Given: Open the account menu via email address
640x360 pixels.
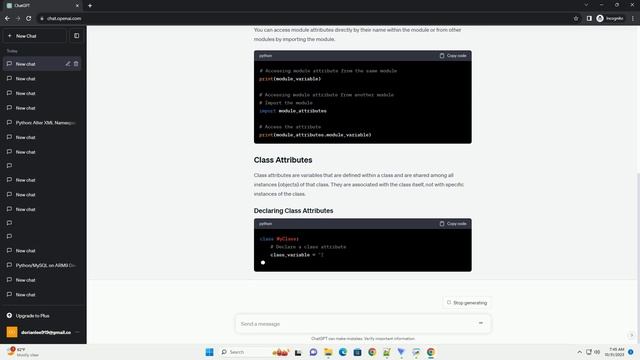Looking at the screenshot, I should click(x=46, y=332).
